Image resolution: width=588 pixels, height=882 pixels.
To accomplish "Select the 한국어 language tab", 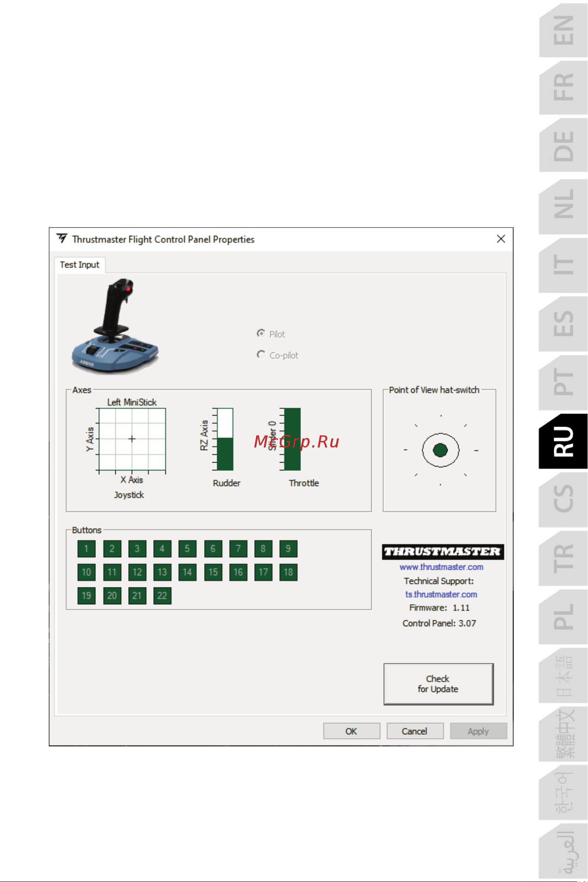I will tap(564, 793).
